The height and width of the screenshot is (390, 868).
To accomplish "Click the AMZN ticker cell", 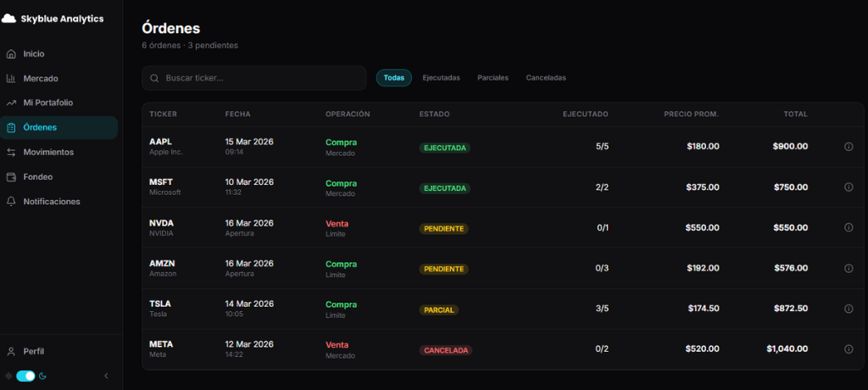I will pyautogui.click(x=163, y=268).
